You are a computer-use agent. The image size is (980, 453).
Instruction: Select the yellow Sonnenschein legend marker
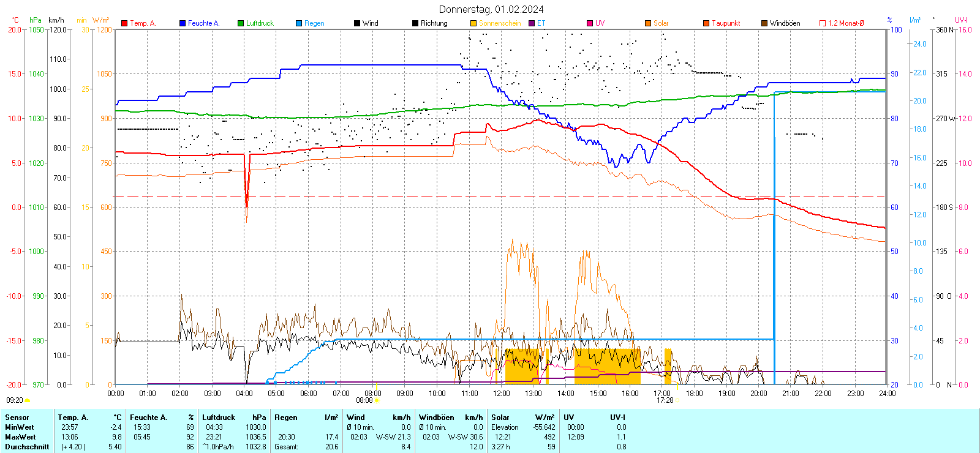[473, 23]
